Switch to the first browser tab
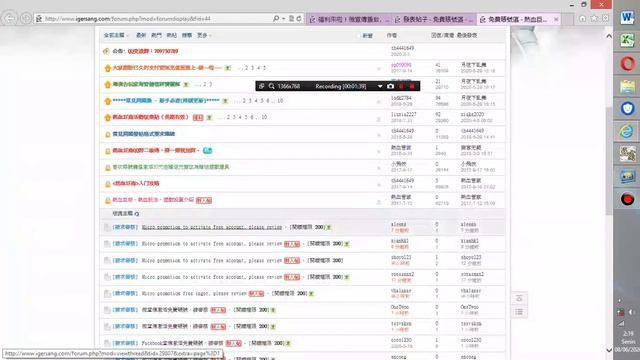 [x=349, y=19]
